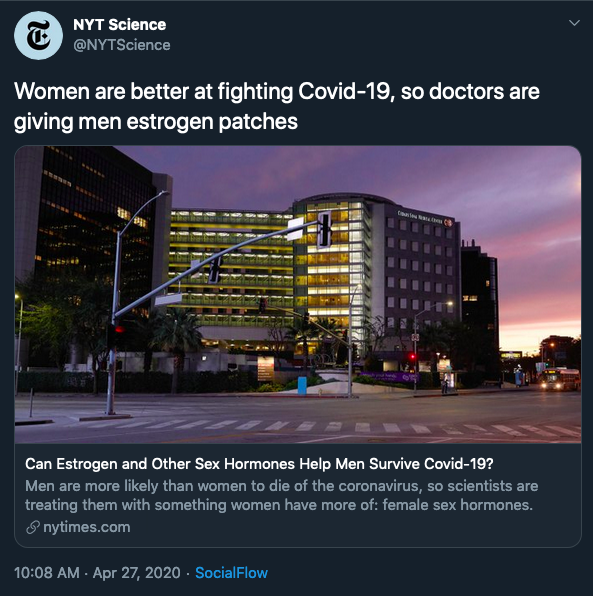Screen dimensions: 593x596
Task: Click the overhanging traffic signal in the photo
Action: pyautogui.click(x=324, y=230)
